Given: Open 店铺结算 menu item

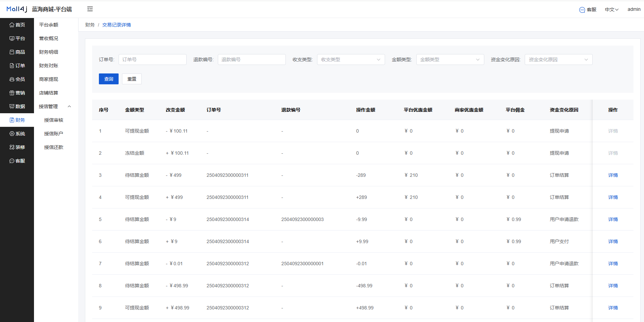Looking at the screenshot, I should 49,93.
